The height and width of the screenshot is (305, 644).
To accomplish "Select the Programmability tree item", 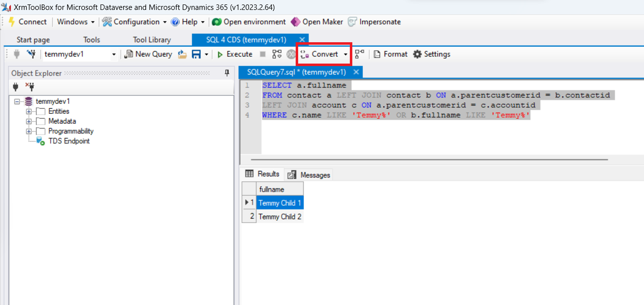I will click(71, 131).
